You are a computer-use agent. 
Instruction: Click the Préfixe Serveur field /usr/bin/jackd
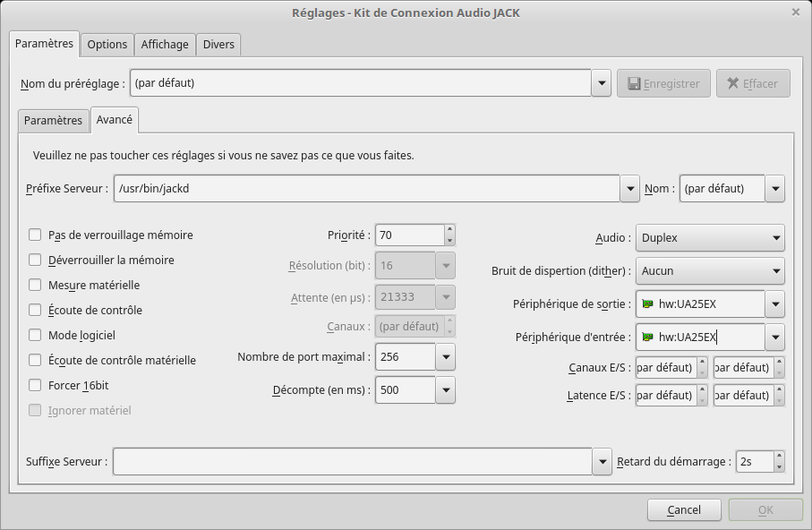tap(367, 189)
